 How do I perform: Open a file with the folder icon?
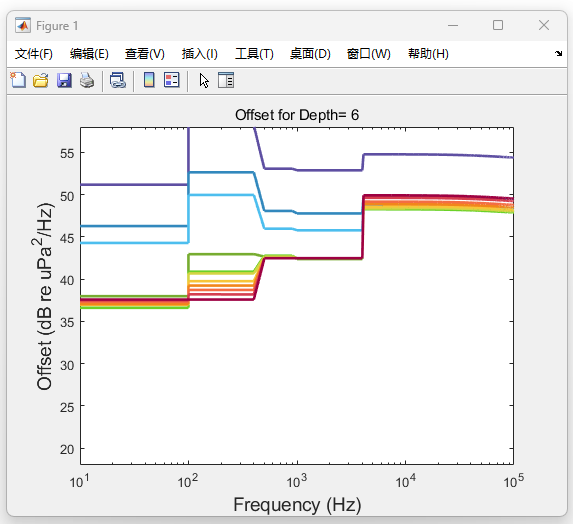point(41,80)
